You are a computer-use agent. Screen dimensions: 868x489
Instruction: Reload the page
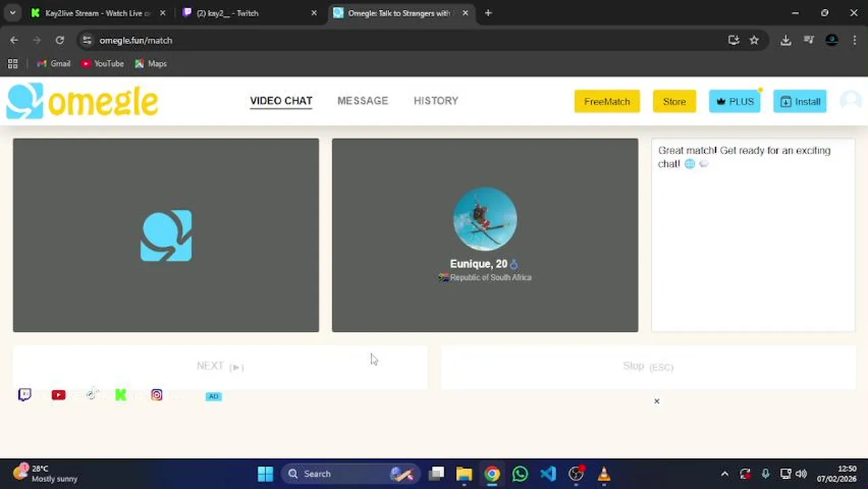pyautogui.click(x=60, y=40)
